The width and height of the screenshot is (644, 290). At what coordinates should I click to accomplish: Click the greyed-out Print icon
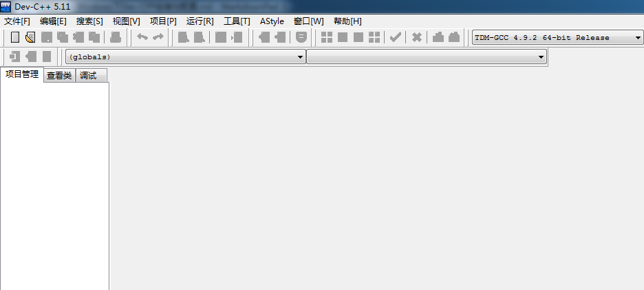(x=116, y=37)
